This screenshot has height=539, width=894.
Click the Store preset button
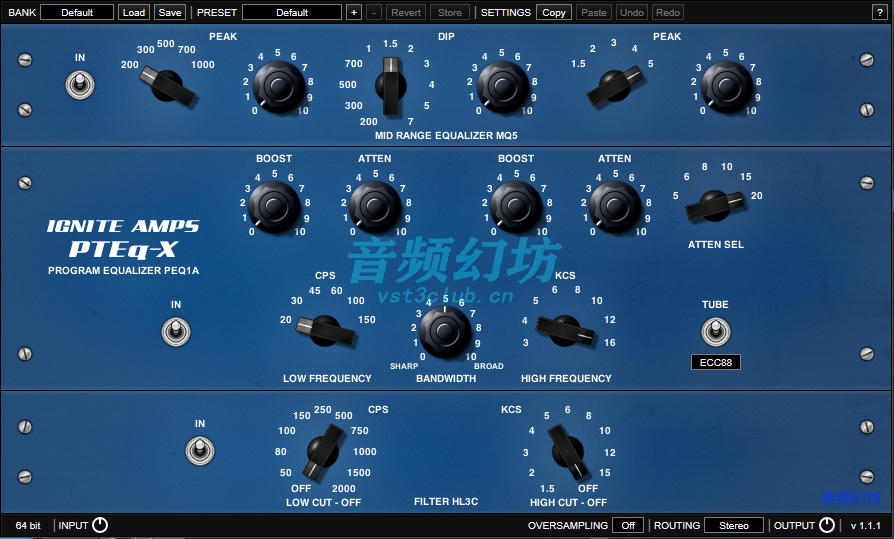pyautogui.click(x=450, y=13)
